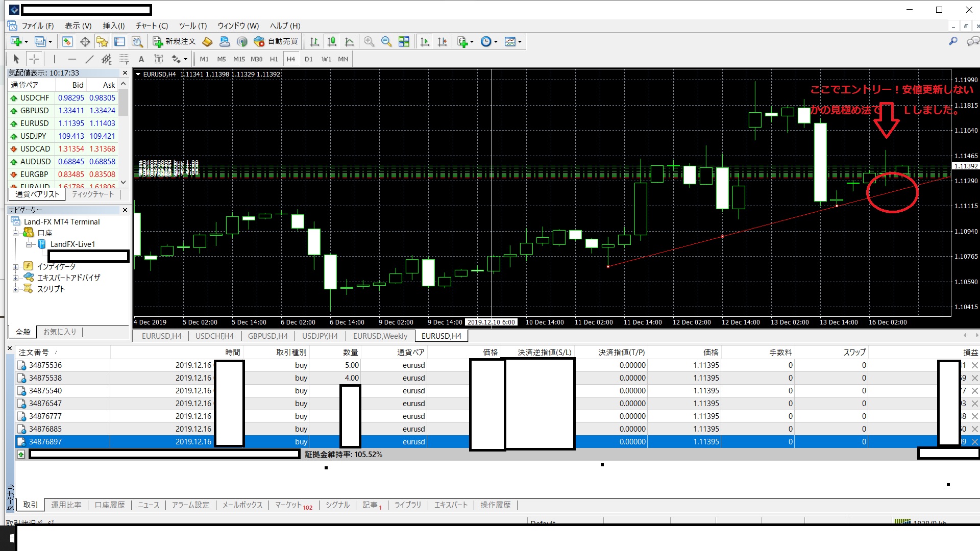This screenshot has width=980, height=551.
Task: Open the 口座履歴 account history tab
Action: [110, 505]
